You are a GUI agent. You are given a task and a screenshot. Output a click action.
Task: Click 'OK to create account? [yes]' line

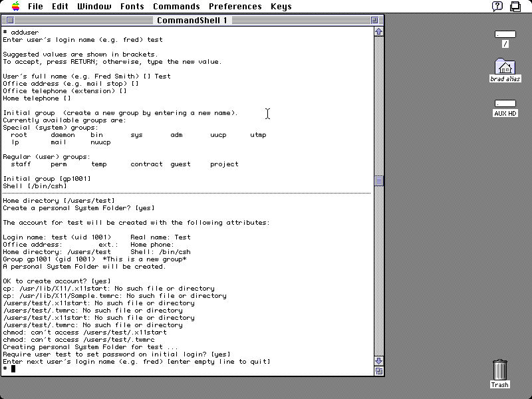[57, 281]
